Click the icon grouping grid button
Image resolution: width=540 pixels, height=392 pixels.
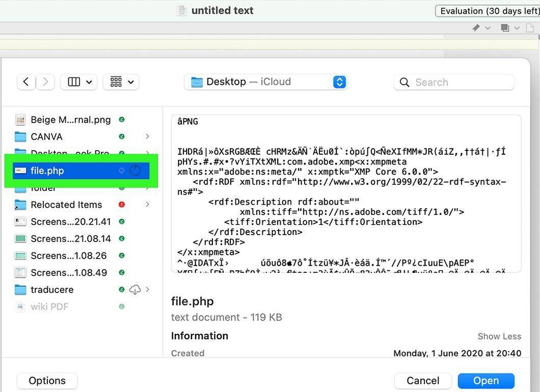116,82
